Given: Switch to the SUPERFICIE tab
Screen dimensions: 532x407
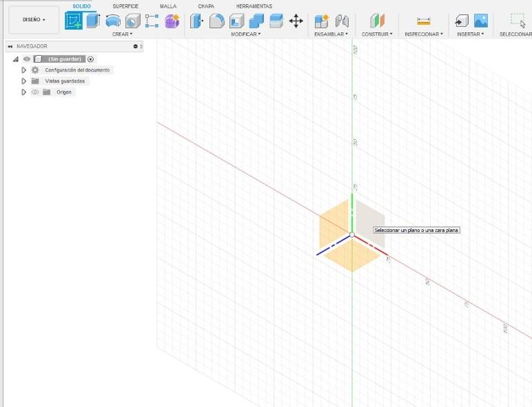Looking at the screenshot, I should (x=125, y=6).
